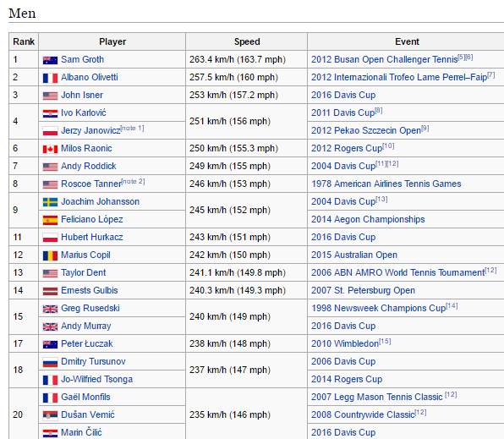Viewport: 504px width, 439px height.
Task: Open the 1978 American Airlines Tennis Games link
Action: click(x=386, y=184)
